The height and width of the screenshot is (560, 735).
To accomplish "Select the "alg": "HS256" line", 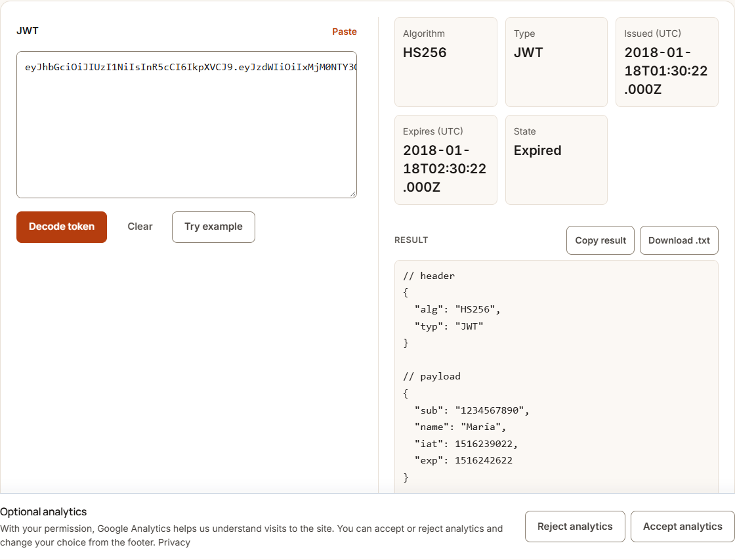I will coord(457,310).
